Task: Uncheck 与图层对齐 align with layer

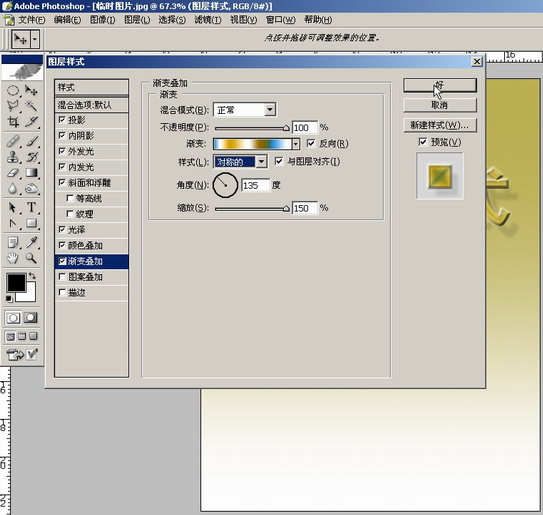Action: pyautogui.click(x=279, y=161)
